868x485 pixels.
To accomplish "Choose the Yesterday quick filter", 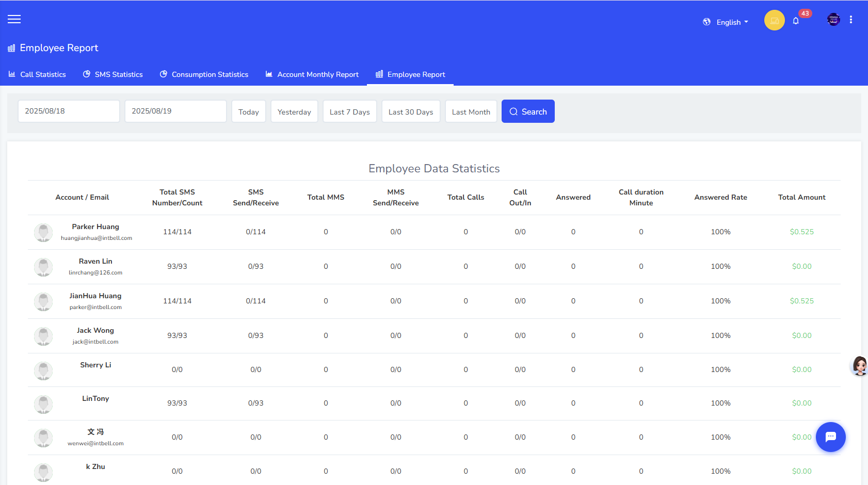I will 294,112.
